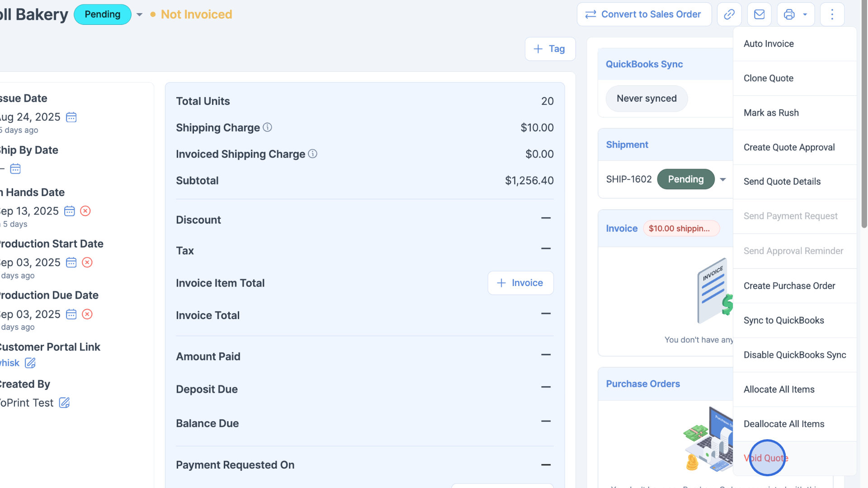Image resolution: width=868 pixels, height=488 pixels.
Task: Expand the print options dropdown arrow
Action: coord(805,14)
